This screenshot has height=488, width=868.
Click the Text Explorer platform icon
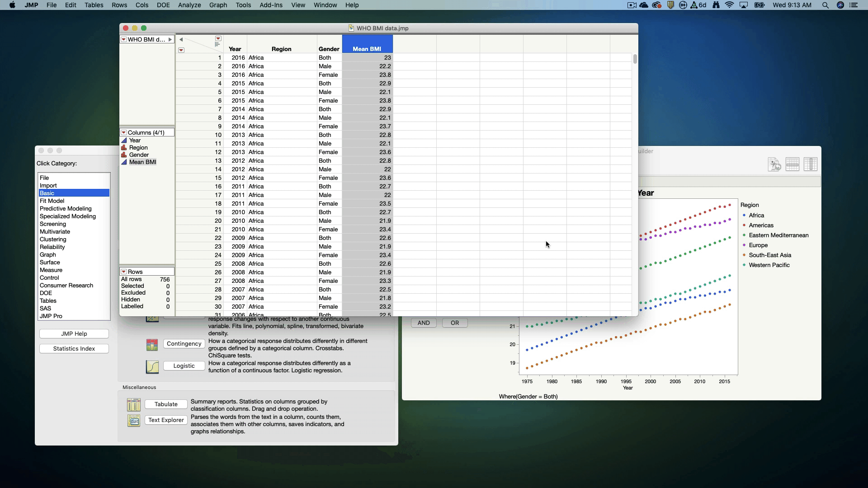(134, 421)
